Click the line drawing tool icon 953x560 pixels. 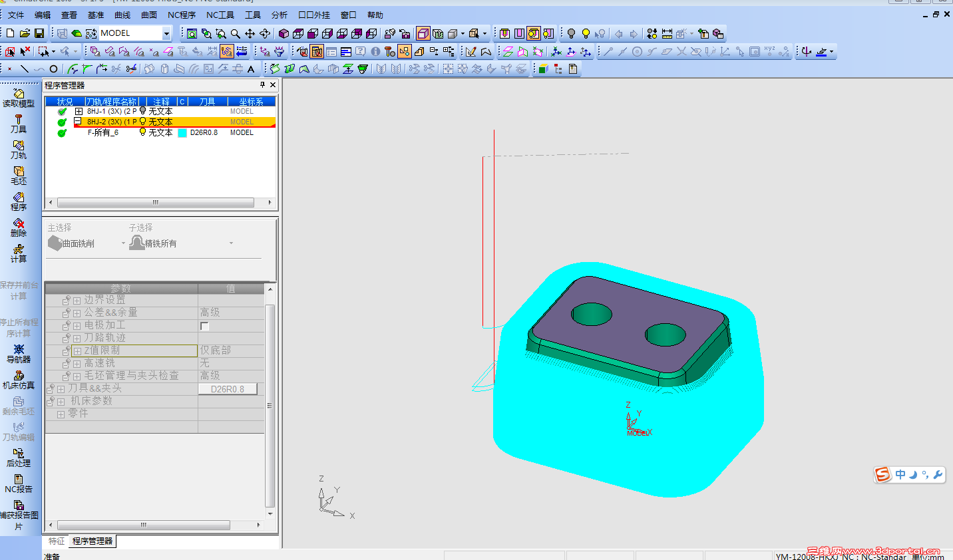25,69
